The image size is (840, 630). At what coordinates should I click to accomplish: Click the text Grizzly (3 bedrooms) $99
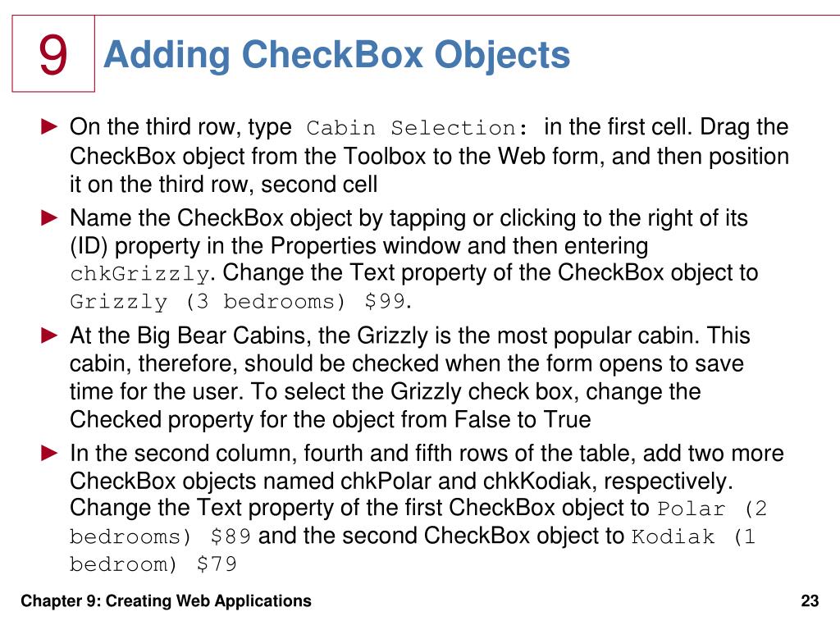pyautogui.click(x=238, y=302)
